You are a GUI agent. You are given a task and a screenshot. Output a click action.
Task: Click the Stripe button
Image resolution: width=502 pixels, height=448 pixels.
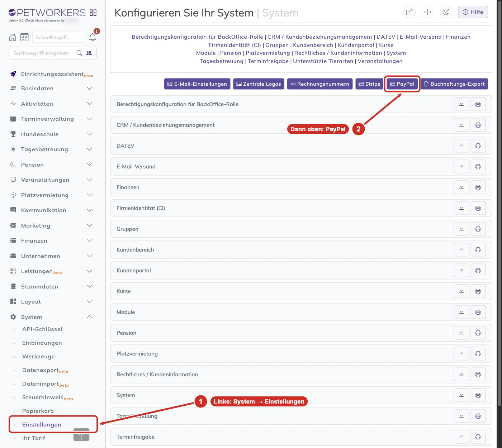click(x=369, y=84)
